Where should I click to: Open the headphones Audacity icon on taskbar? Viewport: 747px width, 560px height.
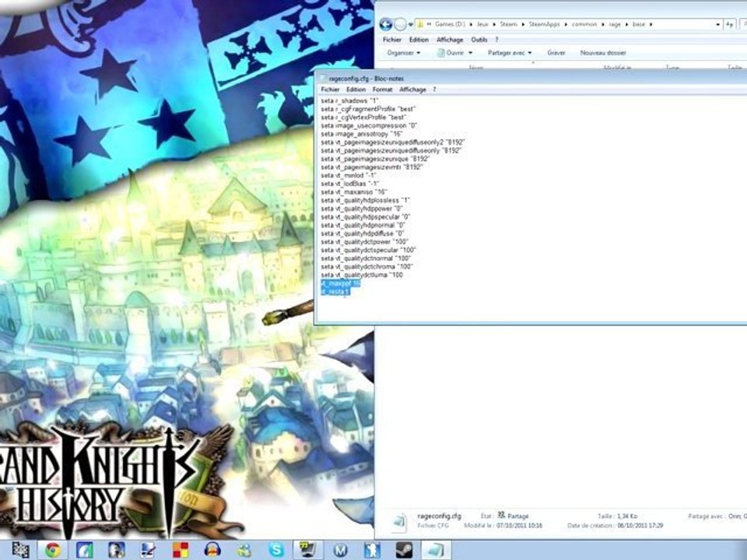tap(212, 550)
